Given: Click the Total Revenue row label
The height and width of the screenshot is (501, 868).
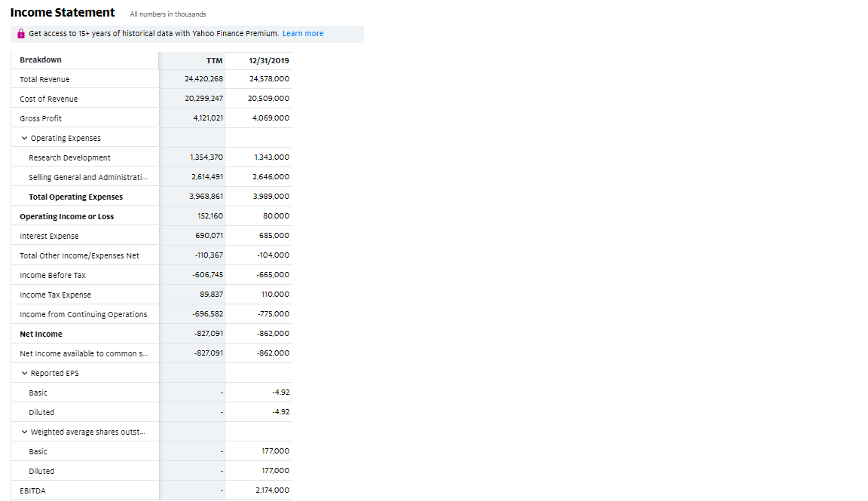Looking at the screenshot, I should (x=45, y=80).
